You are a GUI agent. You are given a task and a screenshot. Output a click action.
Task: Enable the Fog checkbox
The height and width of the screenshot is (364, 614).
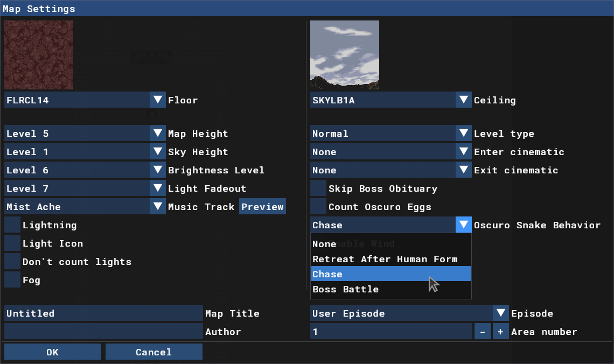coord(12,280)
